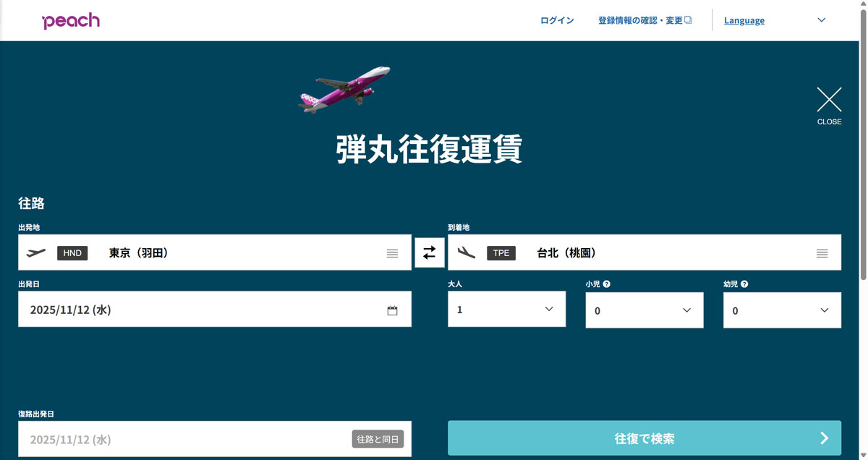Click the departing airplane icon in 出発地 field
The width and height of the screenshot is (868, 460).
click(35, 252)
